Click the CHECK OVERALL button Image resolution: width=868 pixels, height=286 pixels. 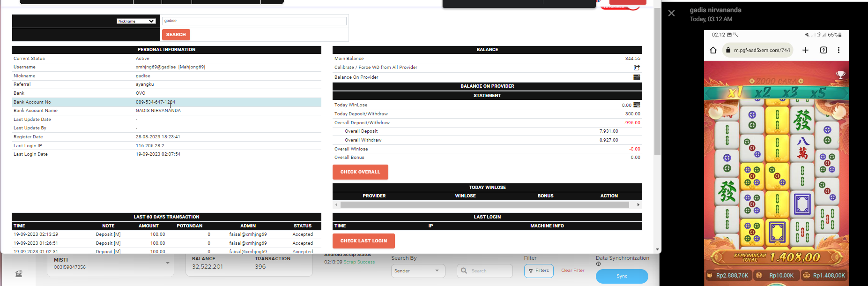coord(360,172)
